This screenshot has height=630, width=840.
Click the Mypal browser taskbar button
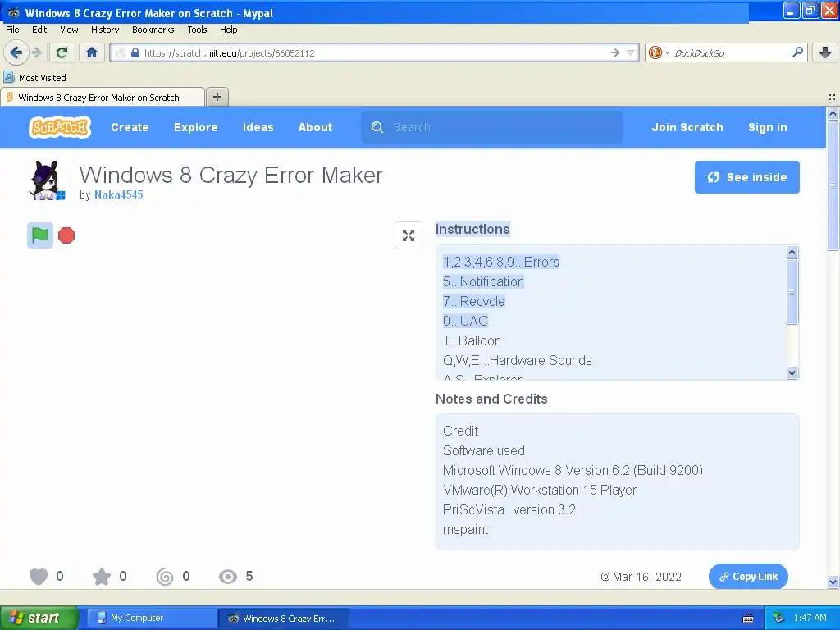(x=283, y=619)
